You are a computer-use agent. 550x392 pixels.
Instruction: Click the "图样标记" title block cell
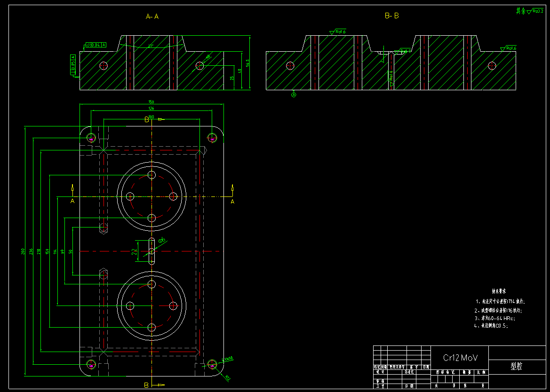[x=445, y=372]
